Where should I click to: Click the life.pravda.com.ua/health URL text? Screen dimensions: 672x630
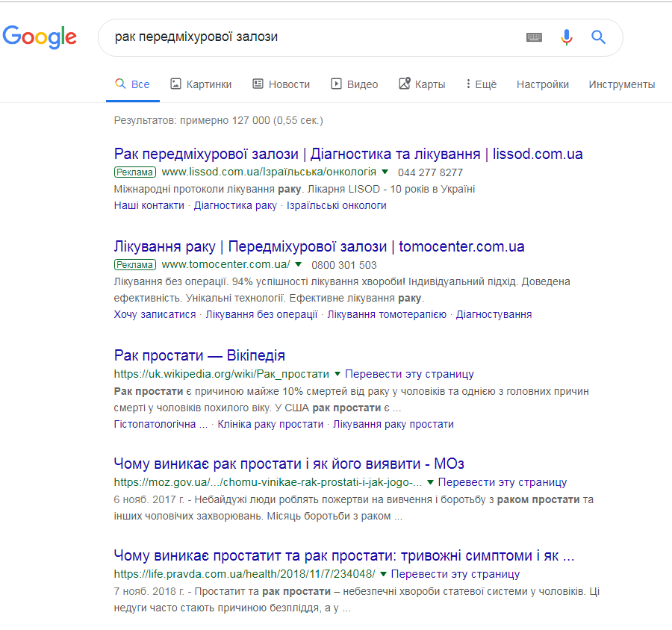[244, 574]
